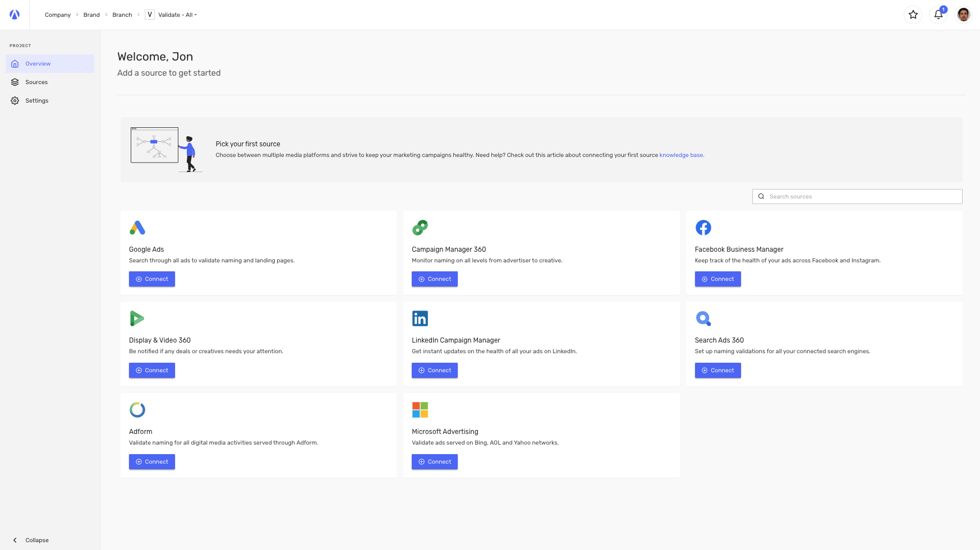Select Overview in the sidebar
Screen dimensions: 980x550
coord(38,63)
